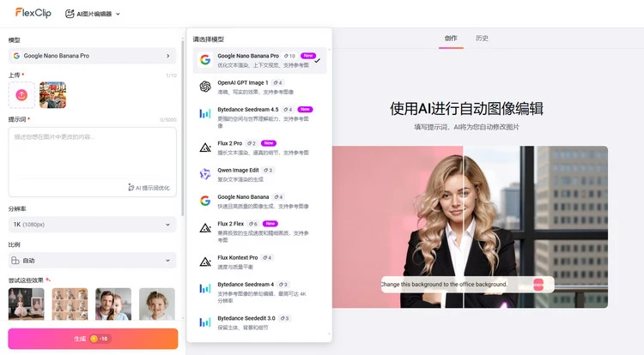644x355 pixels.
Task: Click the Google logo beside Nano Banana Pro
Action: click(205, 60)
